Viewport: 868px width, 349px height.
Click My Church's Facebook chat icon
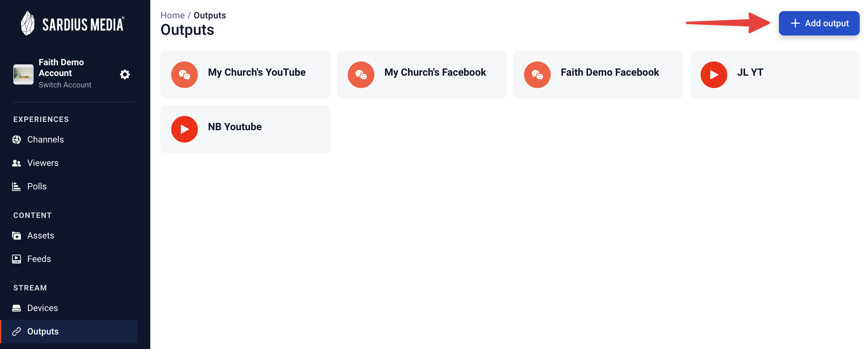361,75
